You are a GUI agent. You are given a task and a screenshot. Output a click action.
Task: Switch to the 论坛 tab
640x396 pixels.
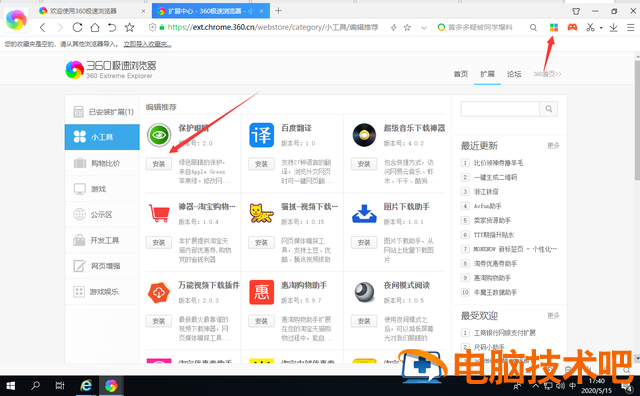coord(514,74)
